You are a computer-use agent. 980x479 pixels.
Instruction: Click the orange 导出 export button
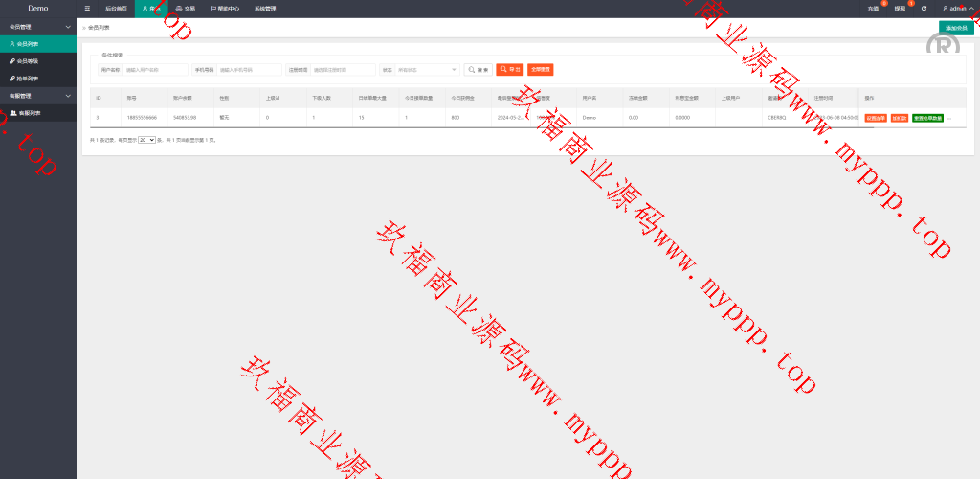509,69
